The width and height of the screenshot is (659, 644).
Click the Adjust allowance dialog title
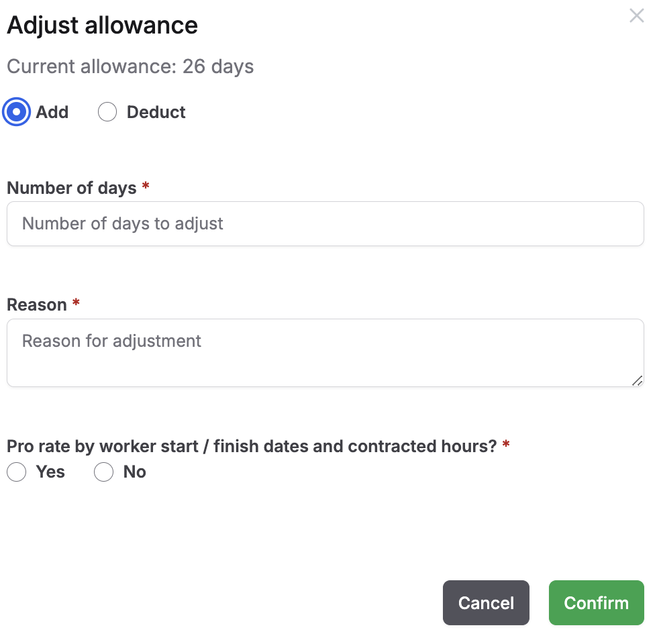tap(102, 25)
